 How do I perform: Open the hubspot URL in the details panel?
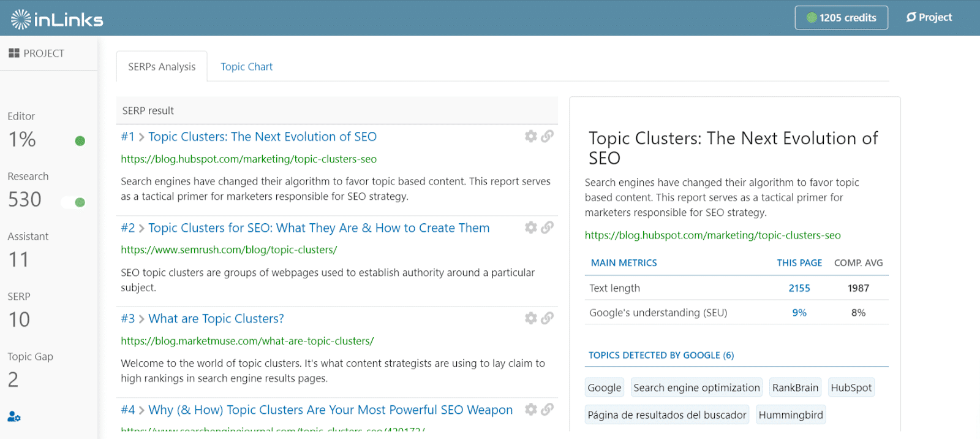(x=713, y=235)
